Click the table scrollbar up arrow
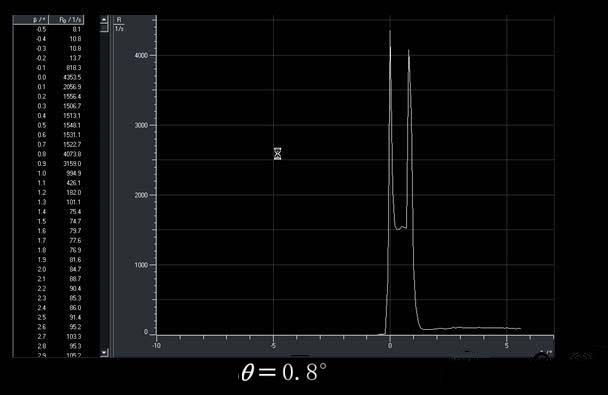Screen dimensions: 608x395 (104, 19)
